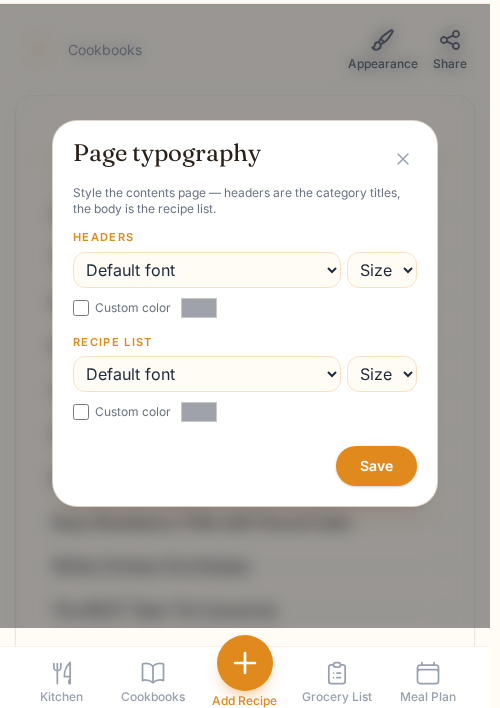Image resolution: width=500 pixels, height=708 pixels.
Task: Click the Share icon
Action: click(450, 40)
